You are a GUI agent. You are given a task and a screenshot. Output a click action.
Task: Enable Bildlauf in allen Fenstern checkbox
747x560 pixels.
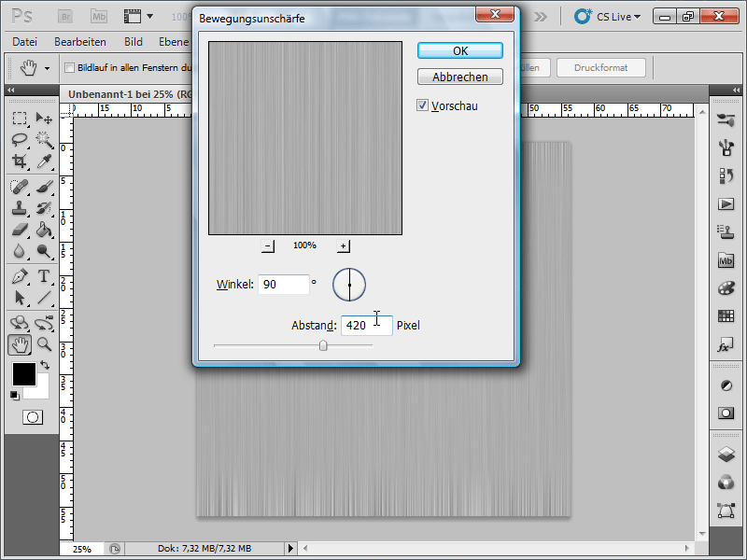click(x=69, y=67)
